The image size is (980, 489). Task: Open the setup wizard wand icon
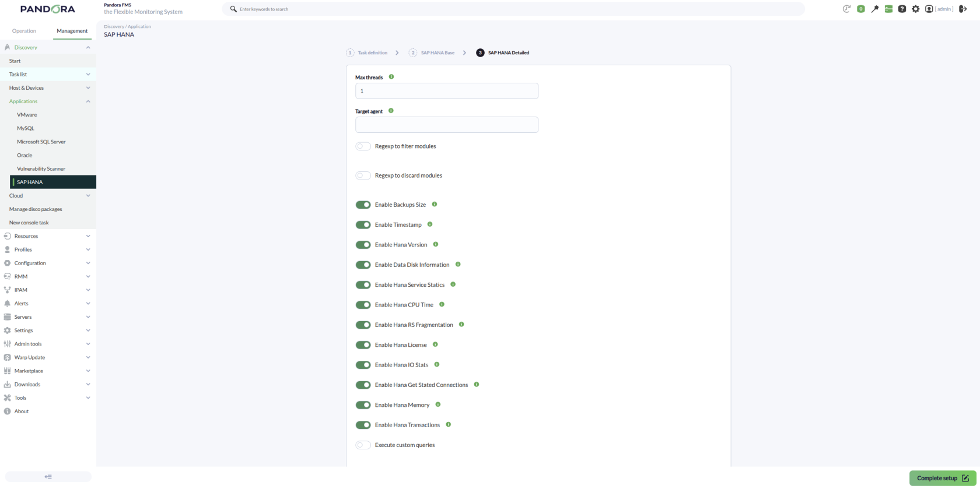point(874,9)
